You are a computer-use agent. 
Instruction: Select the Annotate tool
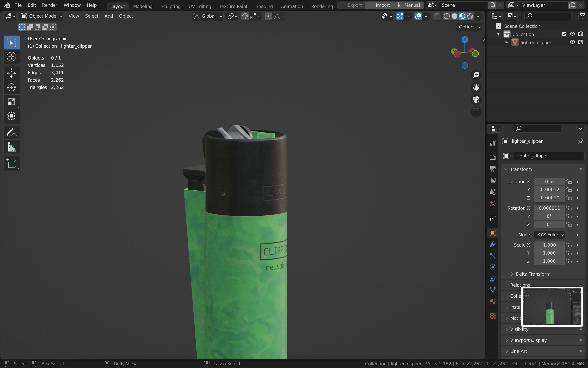tap(11, 133)
